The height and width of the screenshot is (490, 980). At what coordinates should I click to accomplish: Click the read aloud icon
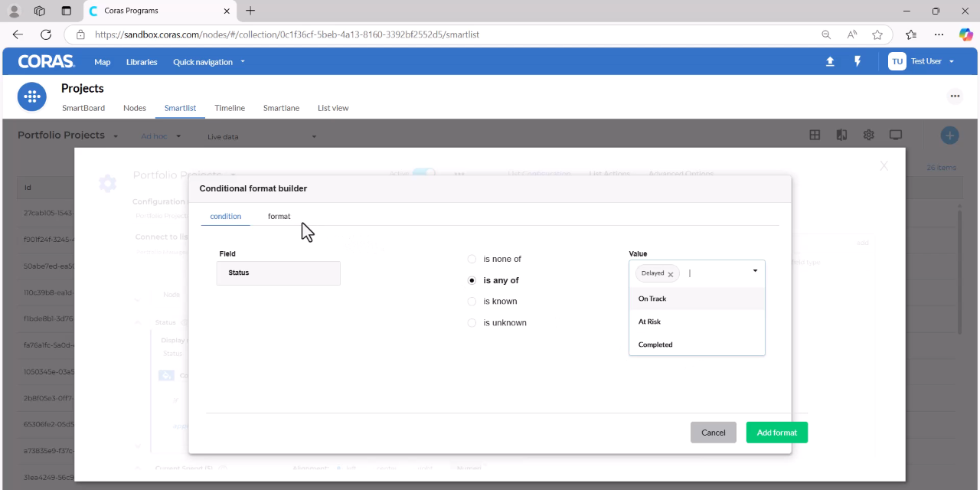click(x=851, y=34)
